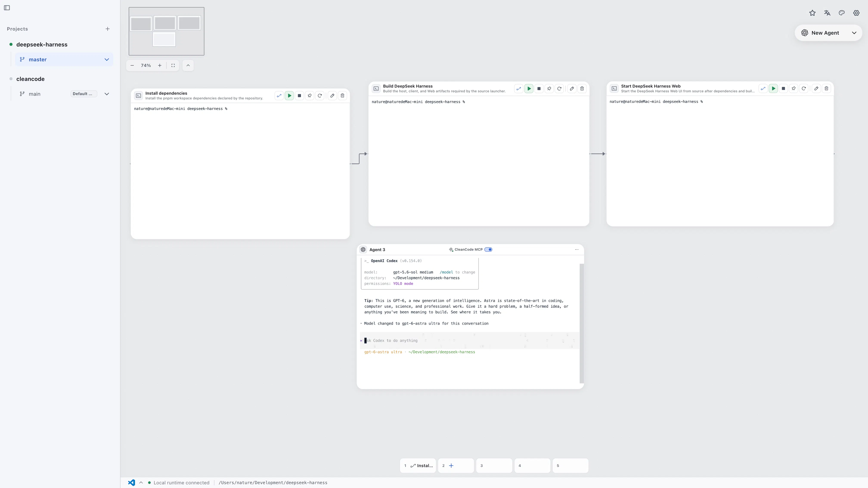
Task: Click workflow link icon on Install dependencies
Action: pyautogui.click(x=279, y=96)
